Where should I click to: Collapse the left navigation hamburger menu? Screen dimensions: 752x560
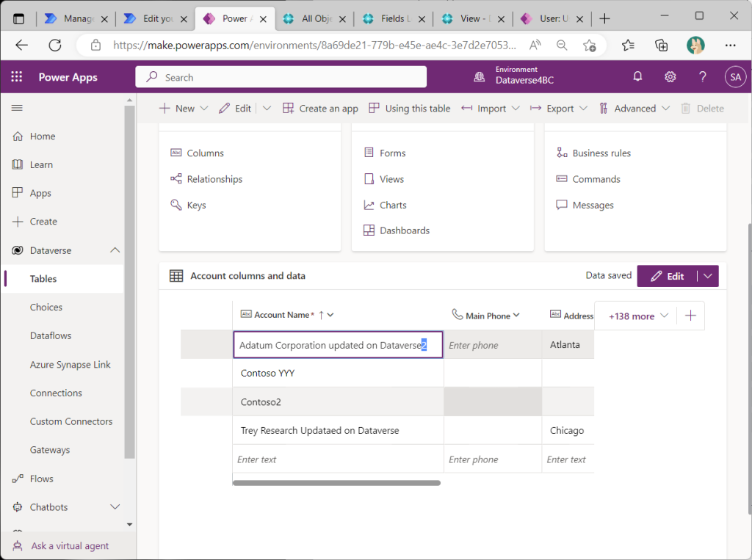pos(18,108)
